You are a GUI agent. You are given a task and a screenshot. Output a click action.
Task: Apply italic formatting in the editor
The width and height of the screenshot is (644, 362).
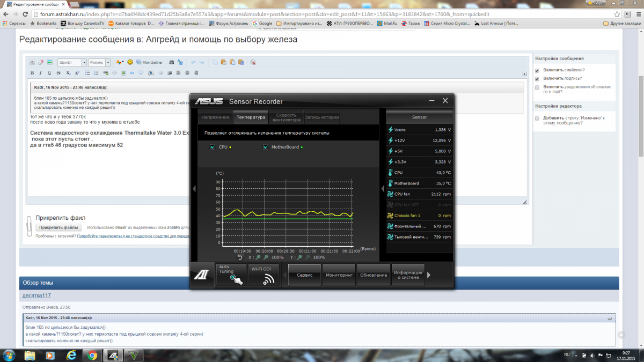(41, 72)
